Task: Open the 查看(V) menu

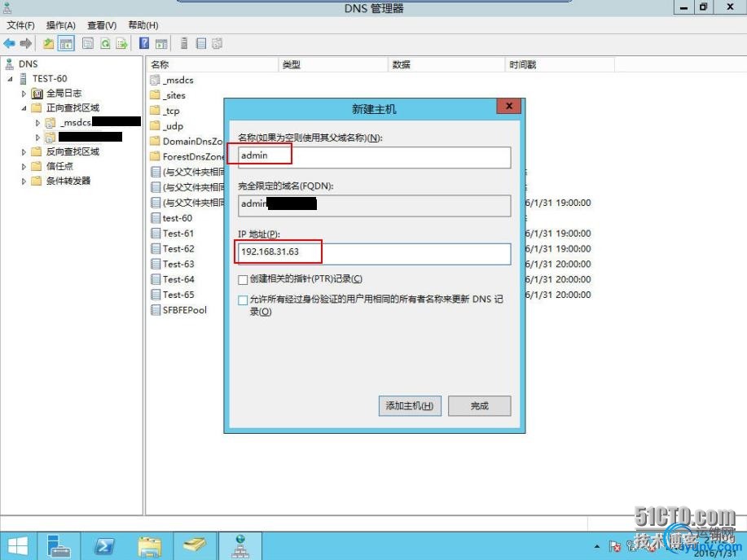Action: tap(102, 25)
